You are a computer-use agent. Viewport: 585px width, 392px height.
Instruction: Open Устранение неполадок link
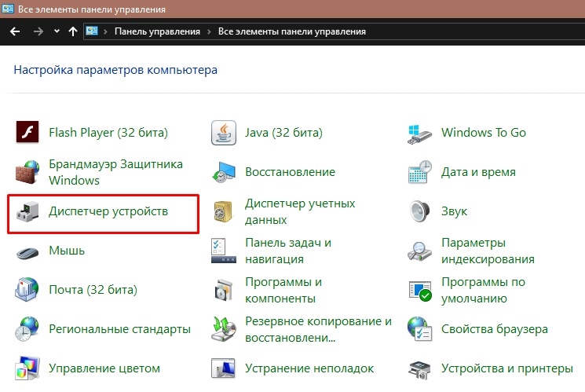click(309, 368)
